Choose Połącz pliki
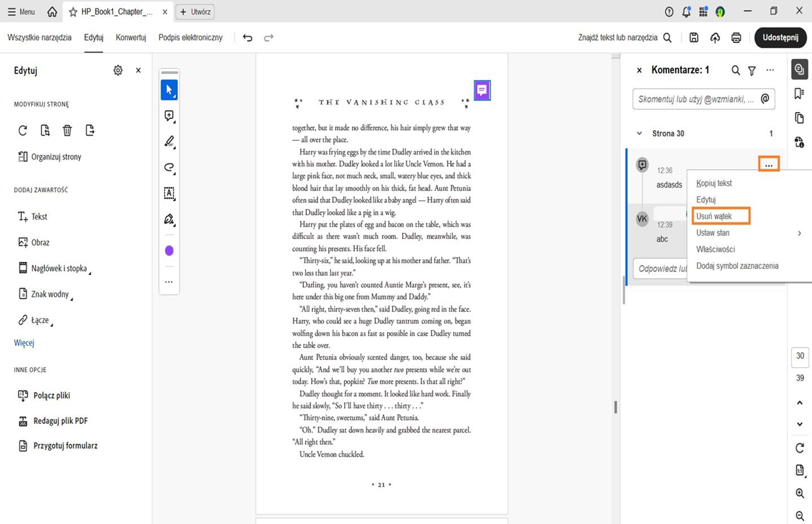The image size is (812, 524). 44,396
